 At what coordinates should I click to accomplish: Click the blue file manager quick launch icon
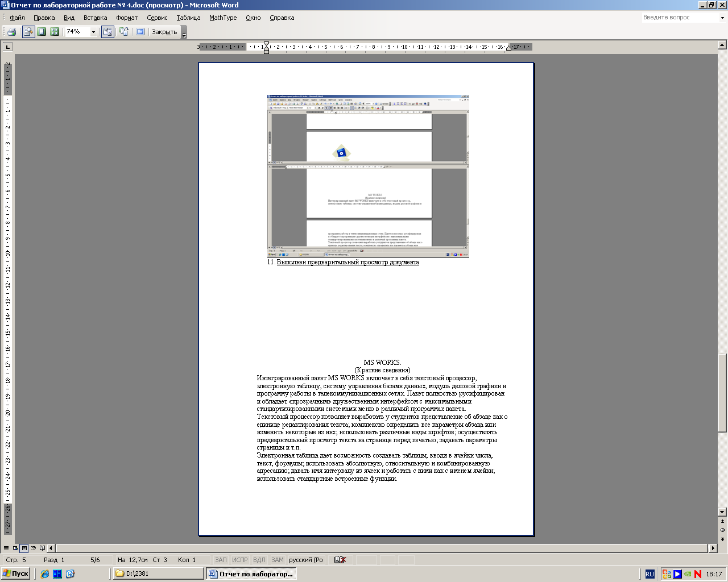coord(57,574)
